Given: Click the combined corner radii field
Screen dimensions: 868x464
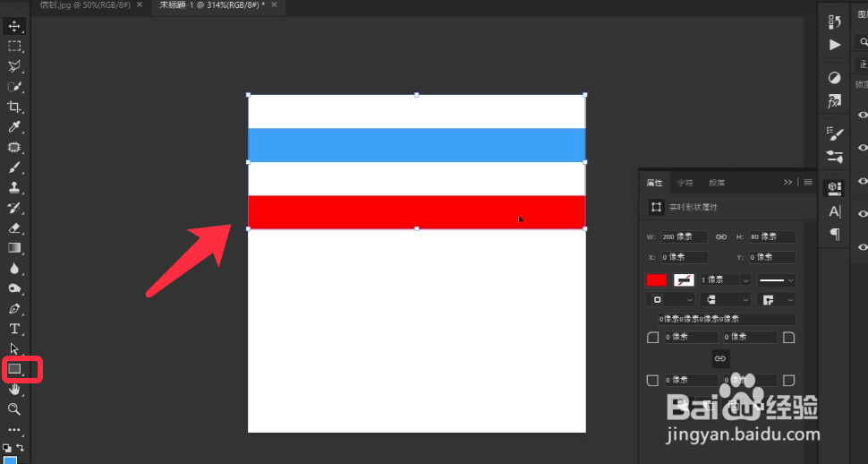Looking at the screenshot, I should (727, 319).
